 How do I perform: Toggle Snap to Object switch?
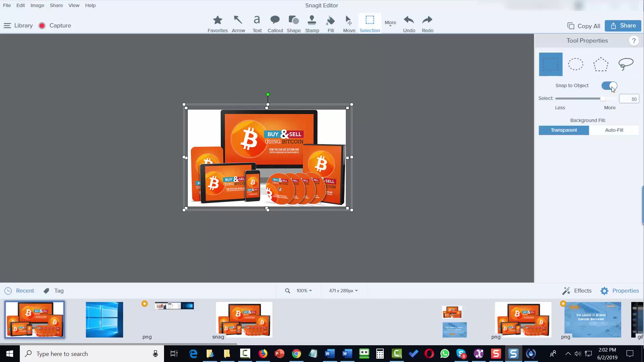pos(609,86)
